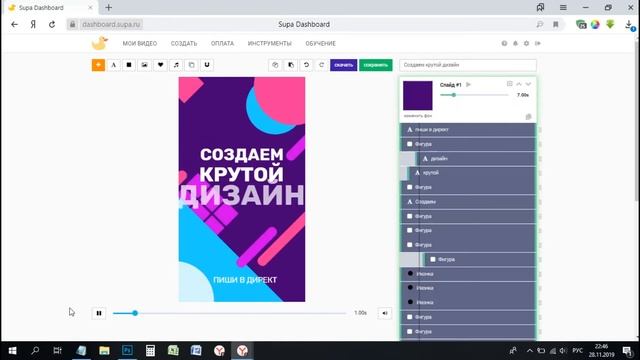640x360 pixels.
Task: Click the project title input field
Action: point(468,65)
